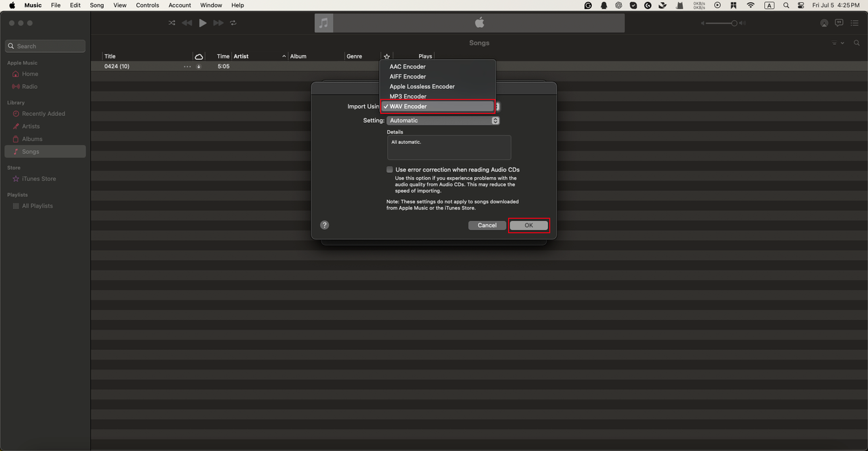Open Control Center in menu bar
Screen dimensions: 868x451
(x=801, y=5)
